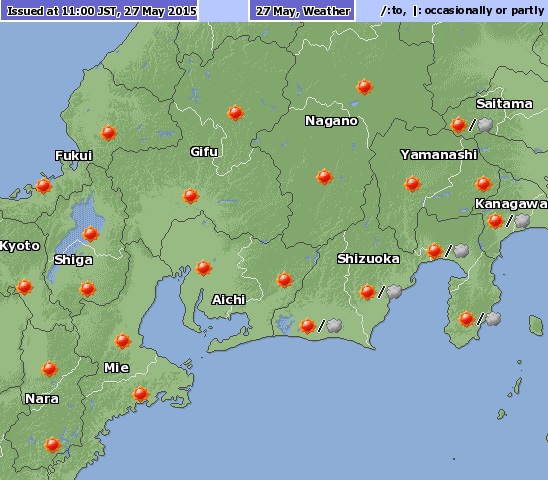The width and height of the screenshot is (548, 480).
Task: Click the sun icon below the Shiga label
Action: tap(87, 289)
